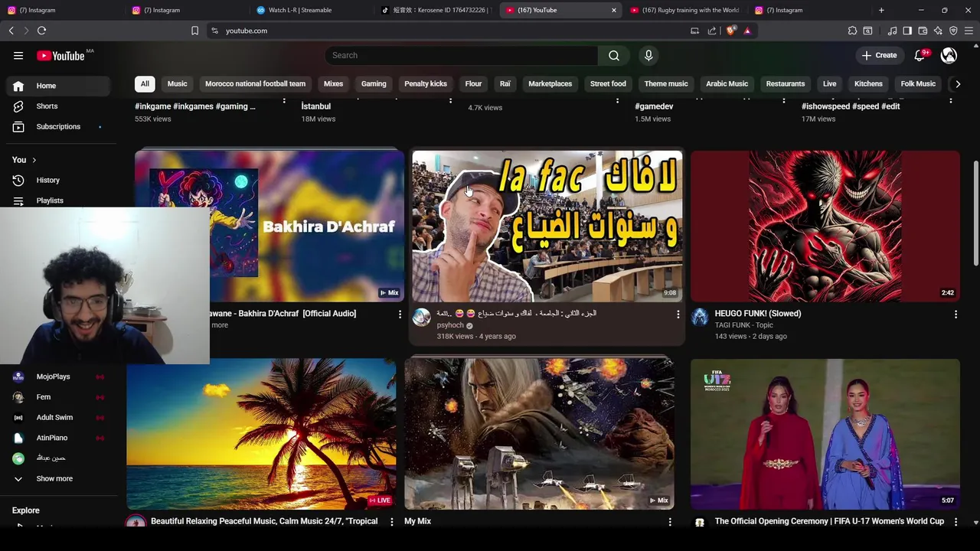This screenshot has height=551, width=980.
Task: Select Morocco national football team chip
Action: coord(255,83)
